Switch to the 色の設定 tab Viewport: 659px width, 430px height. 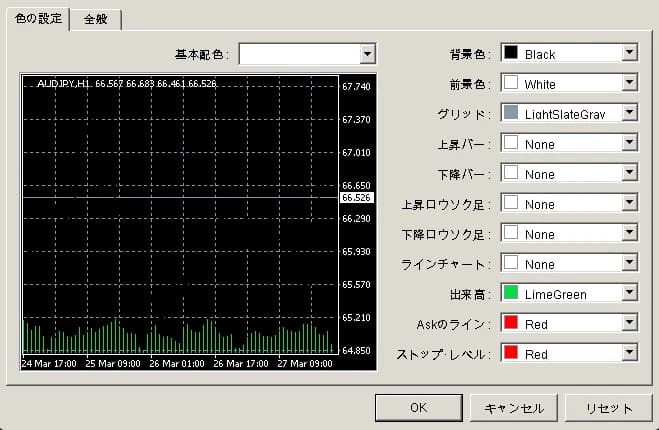38,19
